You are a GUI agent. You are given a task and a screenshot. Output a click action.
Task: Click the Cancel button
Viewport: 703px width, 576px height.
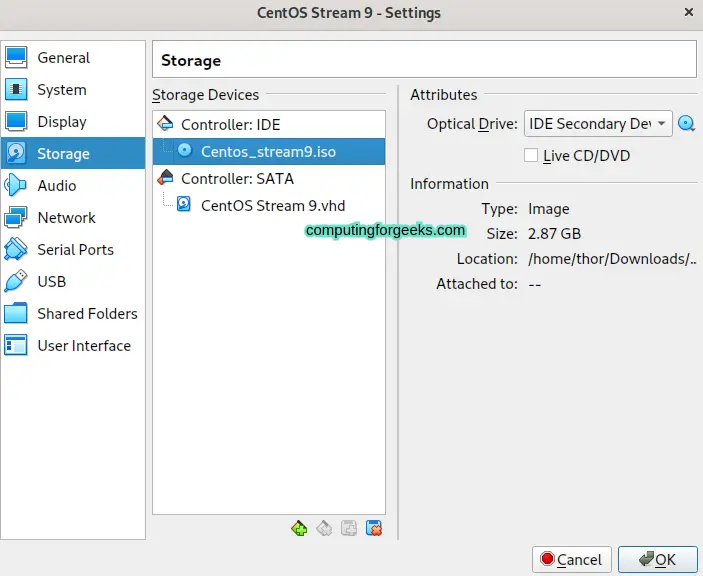(x=572, y=559)
